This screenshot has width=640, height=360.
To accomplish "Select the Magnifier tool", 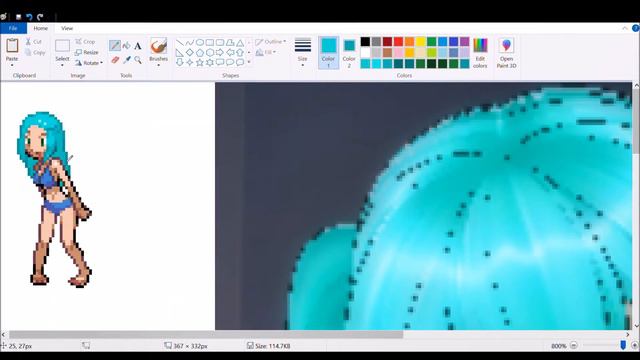I will point(138,60).
